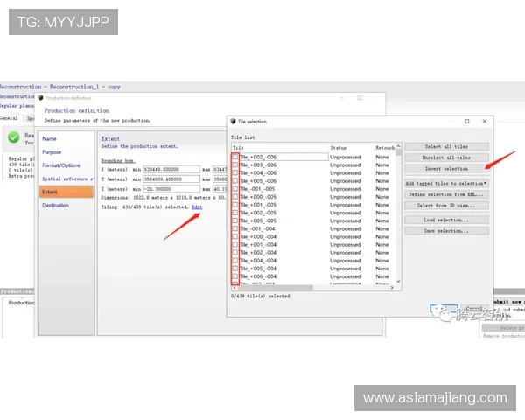Maximize the Tile selection window
The image size is (525, 420).
tap(467, 122)
